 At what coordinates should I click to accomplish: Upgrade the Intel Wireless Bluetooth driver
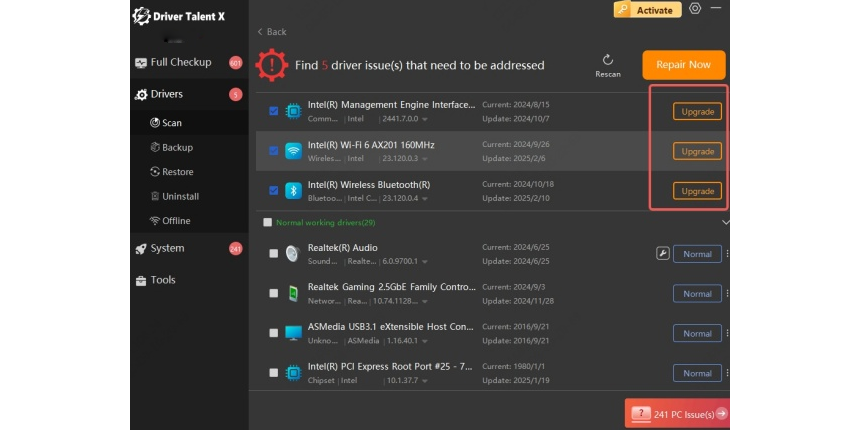(696, 191)
